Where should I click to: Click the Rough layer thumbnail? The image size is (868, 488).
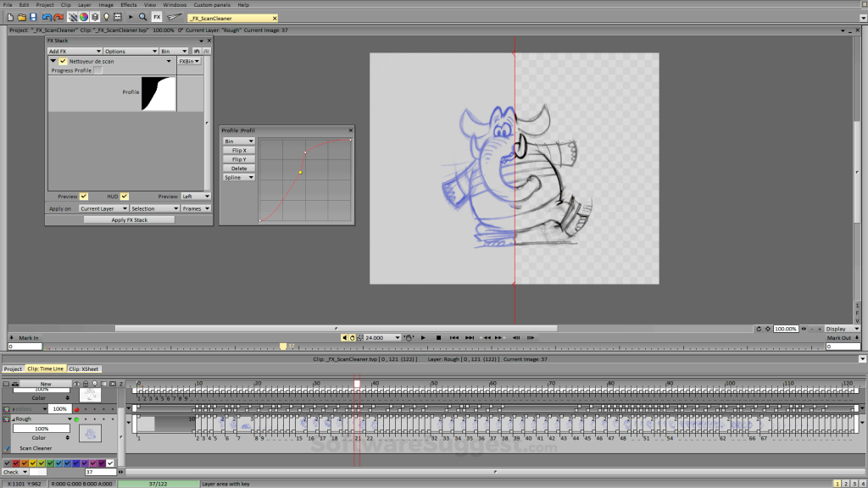(x=90, y=433)
